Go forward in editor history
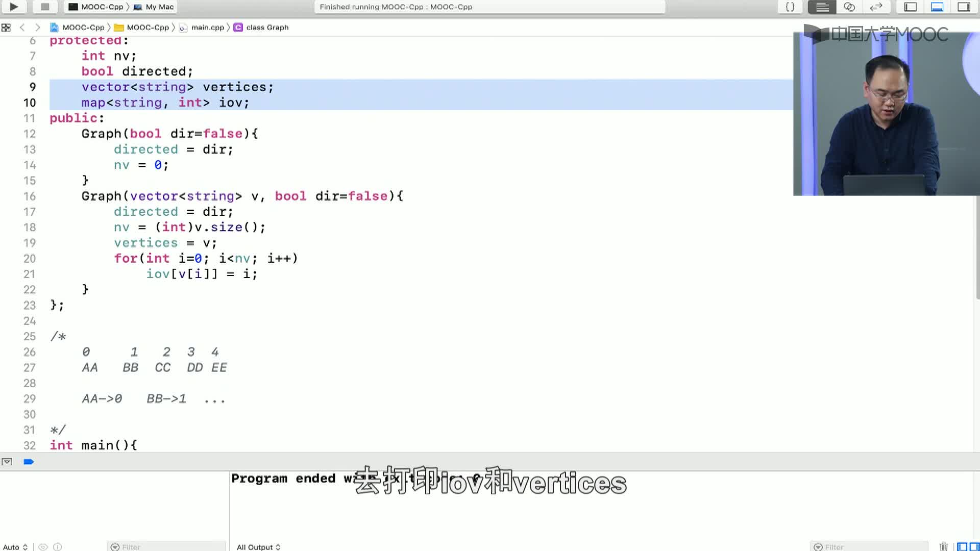 click(x=38, y=28)
